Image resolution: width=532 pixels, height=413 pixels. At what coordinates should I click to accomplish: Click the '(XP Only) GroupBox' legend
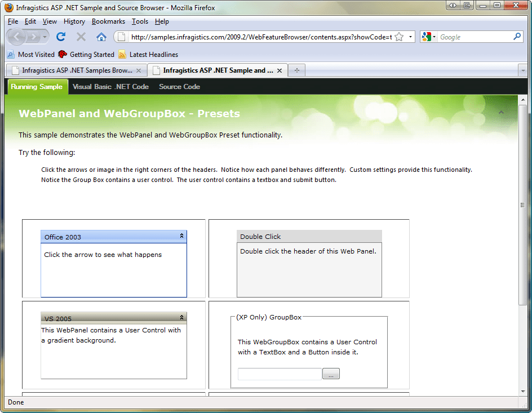point(269,317)
